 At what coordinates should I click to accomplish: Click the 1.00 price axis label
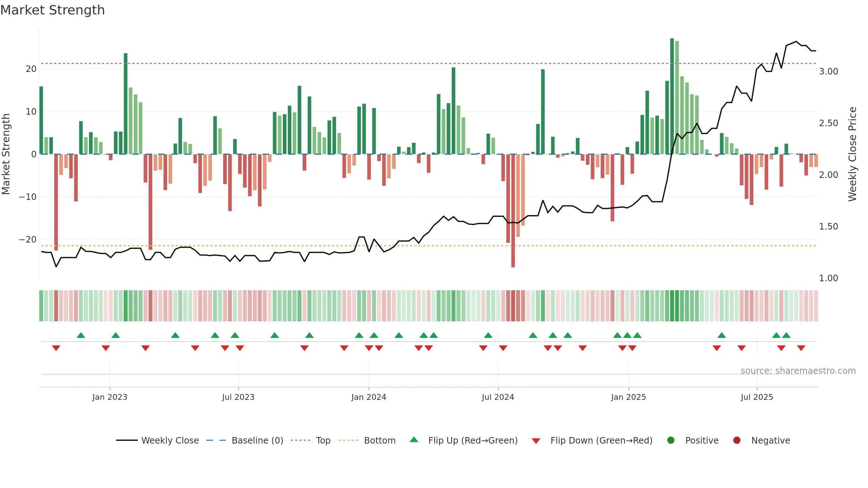[829, 278]
